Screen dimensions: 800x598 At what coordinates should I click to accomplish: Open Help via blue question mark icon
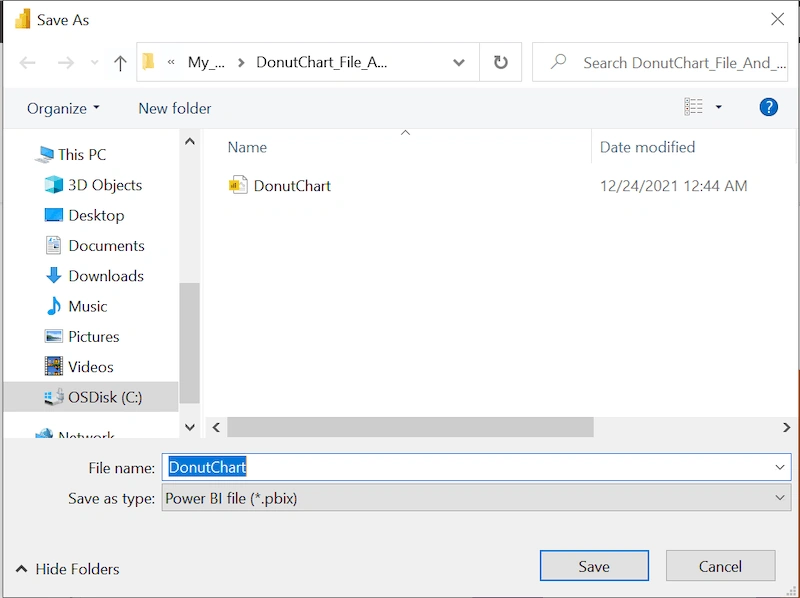pos(768,107)
